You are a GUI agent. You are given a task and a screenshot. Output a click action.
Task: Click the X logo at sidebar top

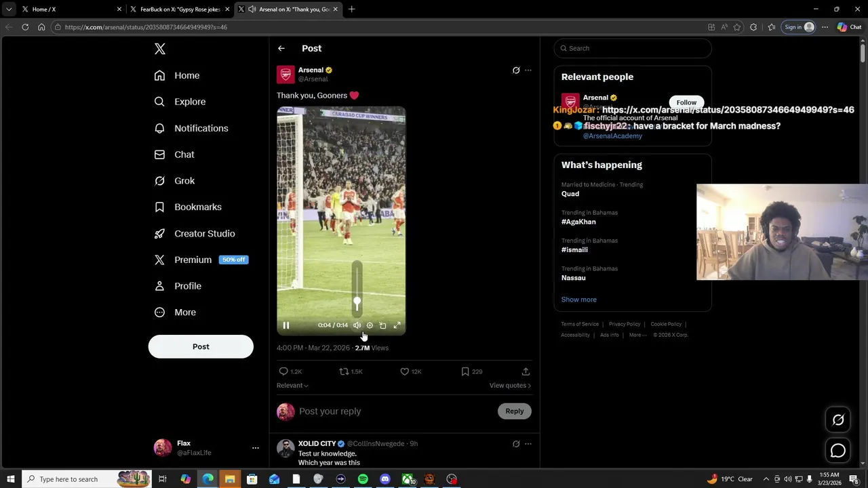point(160,49)
